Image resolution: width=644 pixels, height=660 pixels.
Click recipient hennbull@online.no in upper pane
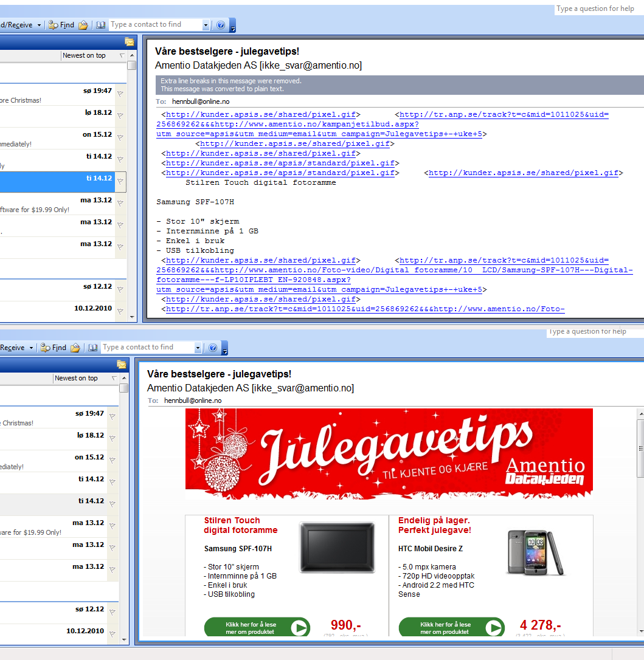pos(201,101)
